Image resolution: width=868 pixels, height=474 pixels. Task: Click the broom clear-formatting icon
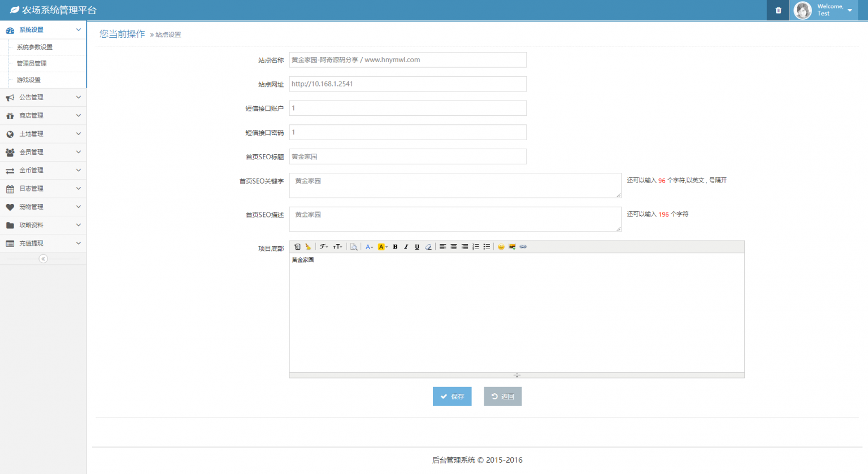pyautogui.click(x=308, y=247)
